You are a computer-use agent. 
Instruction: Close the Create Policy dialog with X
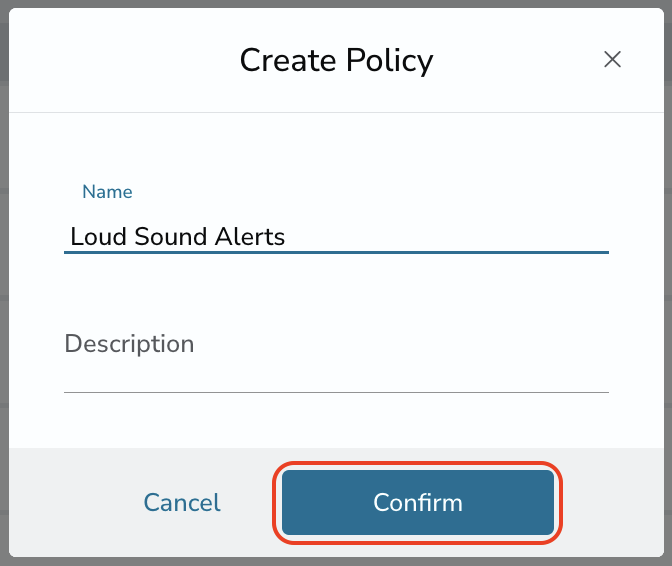612,59
